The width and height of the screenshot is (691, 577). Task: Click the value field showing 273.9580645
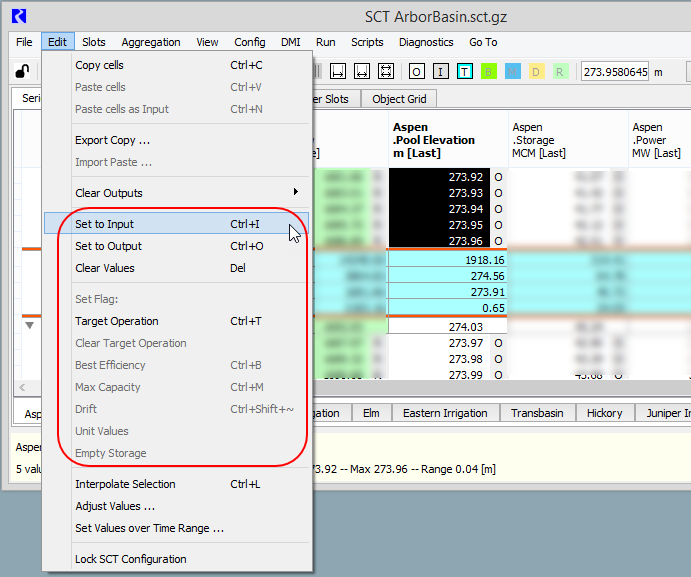pyautogui.click(x=615, y=72)
